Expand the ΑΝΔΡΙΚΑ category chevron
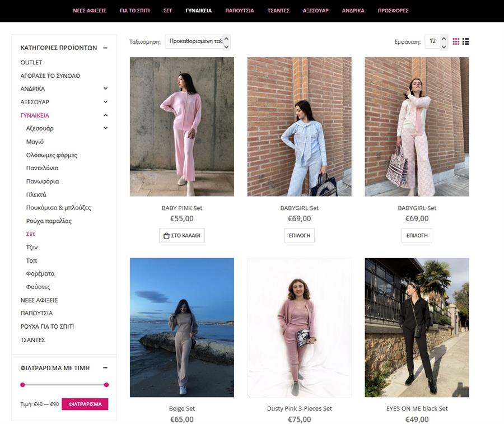Viewport: 504px width, 424px height. (x=105, y=88)
